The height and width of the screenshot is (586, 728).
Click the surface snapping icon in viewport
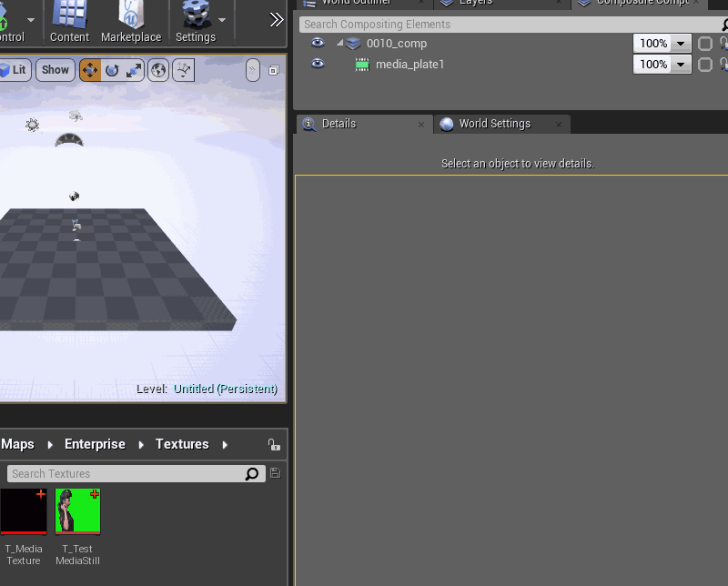pyautogui.click(x=184, y=70)
